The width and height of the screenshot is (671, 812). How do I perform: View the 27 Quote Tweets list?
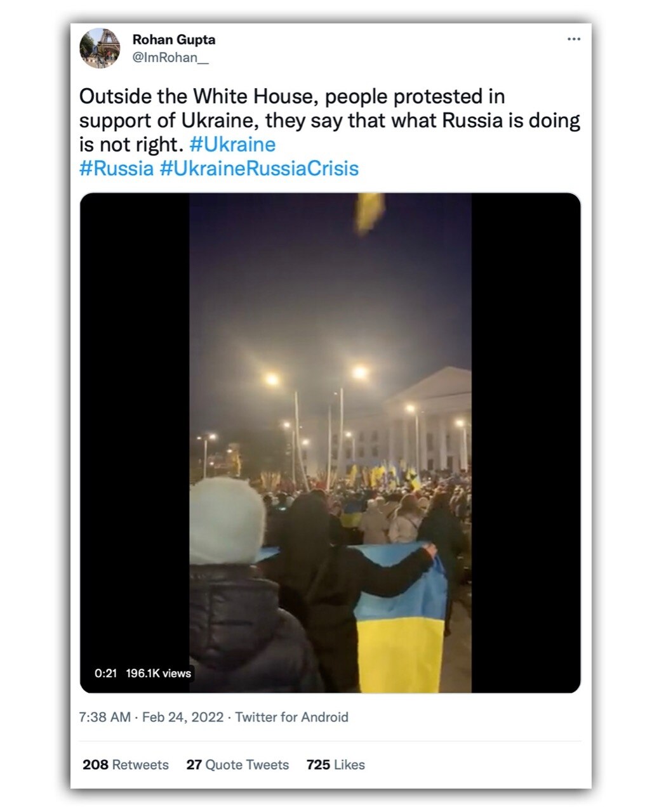pyautogui.click(x=237, y=764)
